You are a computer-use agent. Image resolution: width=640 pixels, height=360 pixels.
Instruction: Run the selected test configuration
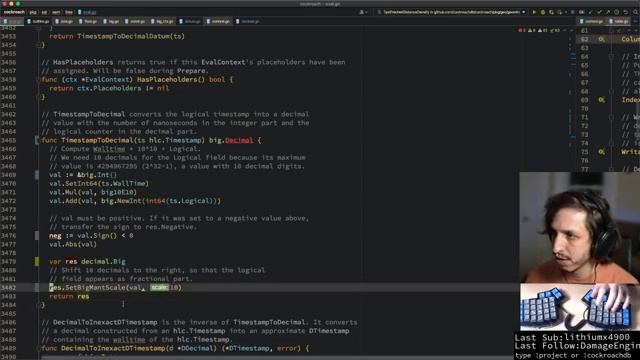coord(534,12)
